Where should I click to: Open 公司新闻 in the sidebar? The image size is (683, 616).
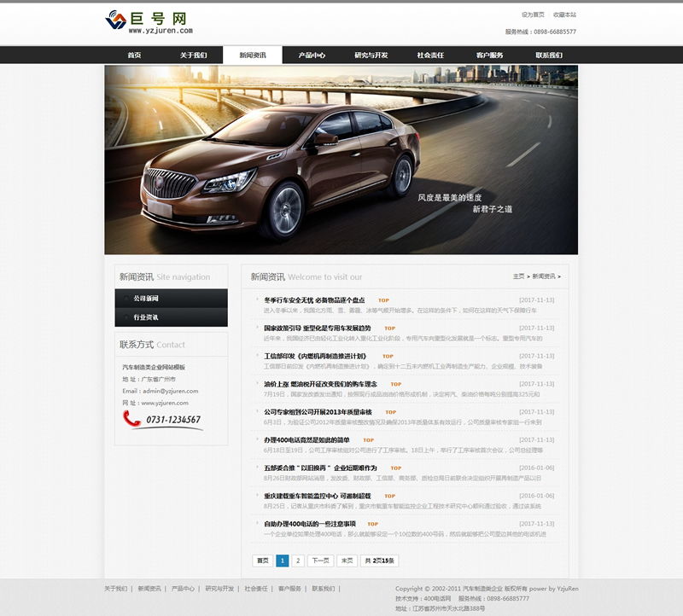click(146, 299)
